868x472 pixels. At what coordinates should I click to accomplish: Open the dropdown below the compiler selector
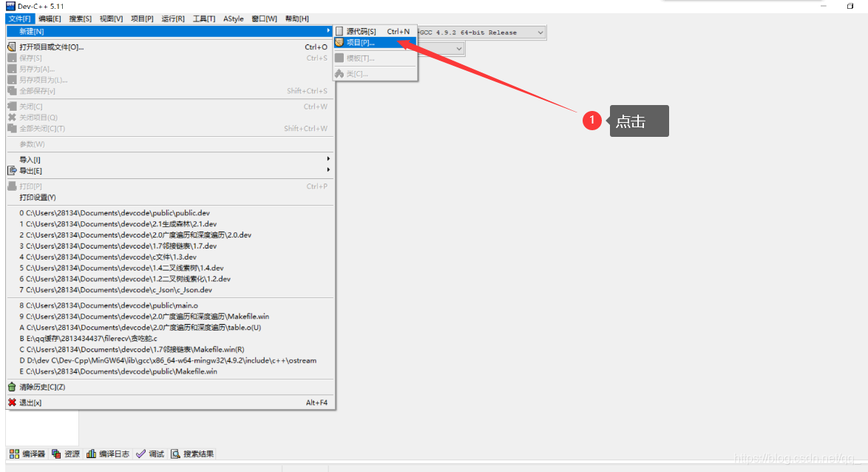tap(459, 49)
